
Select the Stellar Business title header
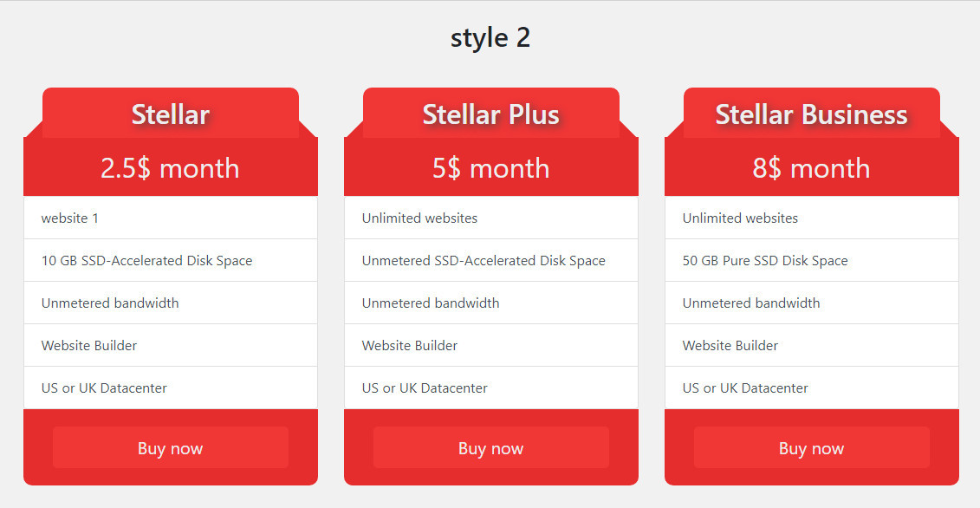(812, 114)
